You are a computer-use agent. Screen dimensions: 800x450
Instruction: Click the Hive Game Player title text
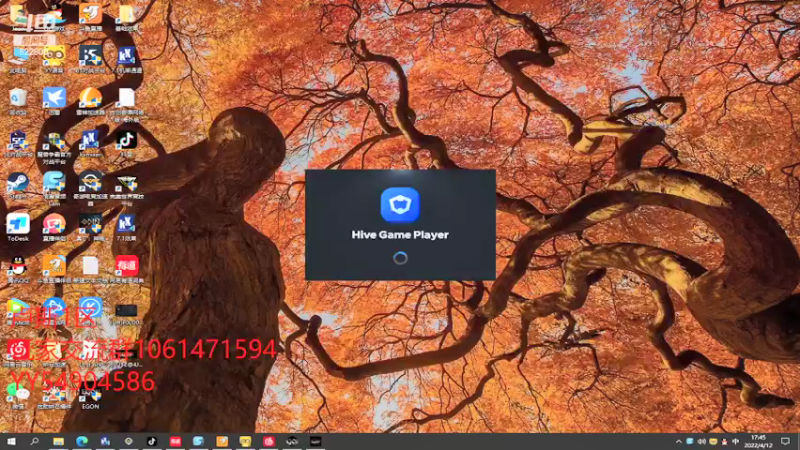click(400, 235)
